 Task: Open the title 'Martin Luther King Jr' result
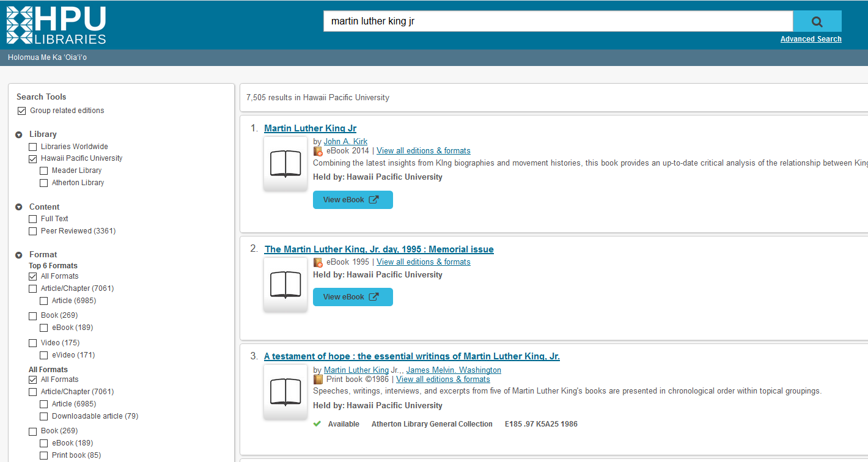[x=310, y=128]
